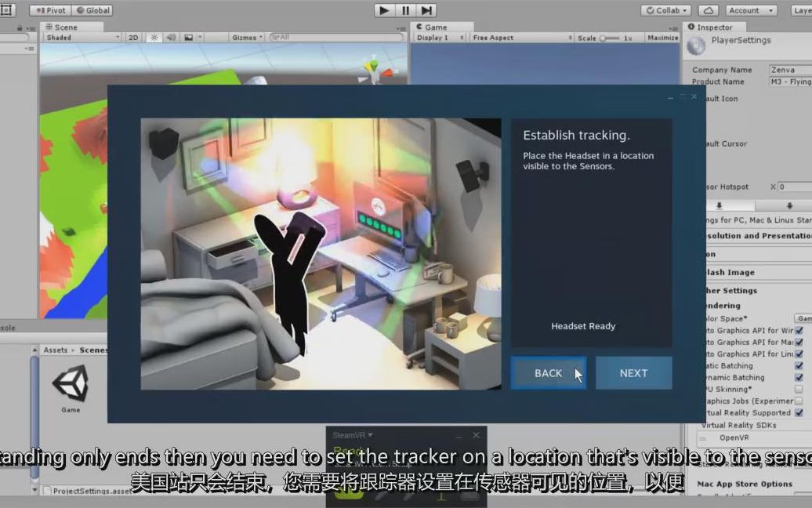
Task: Click BACK in the Establish tracking window
Action: point(549,372)
